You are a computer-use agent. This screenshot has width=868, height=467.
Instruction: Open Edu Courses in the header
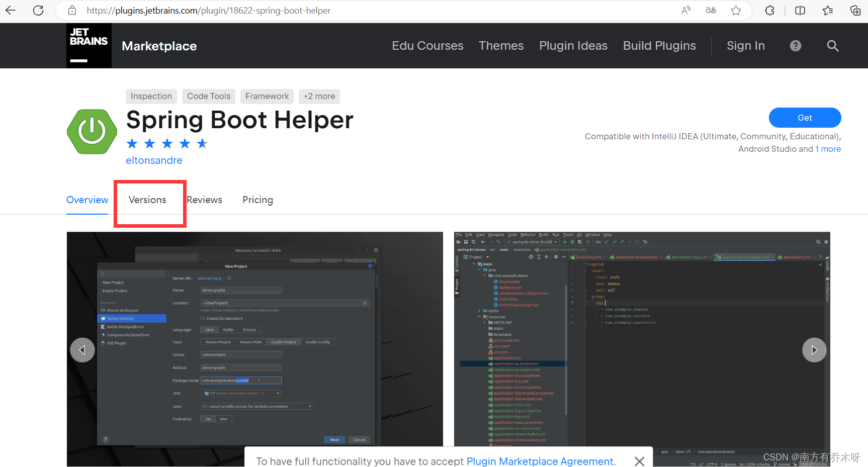click(x=427, y=46)
